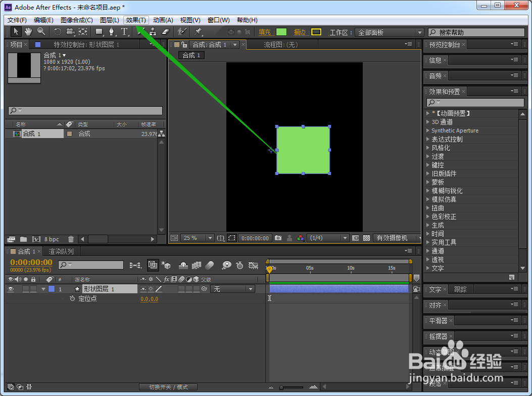Toggle hide shy layers button
Screen dimensions: 532x396
pos(183,265)
